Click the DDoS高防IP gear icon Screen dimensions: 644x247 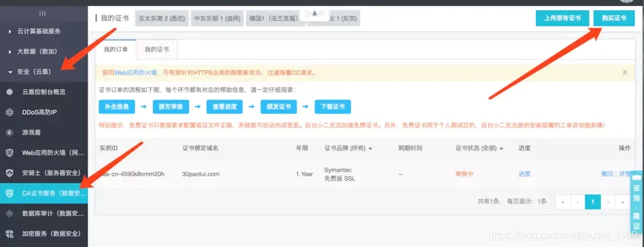pyautogui.click(x=10, y=112)
